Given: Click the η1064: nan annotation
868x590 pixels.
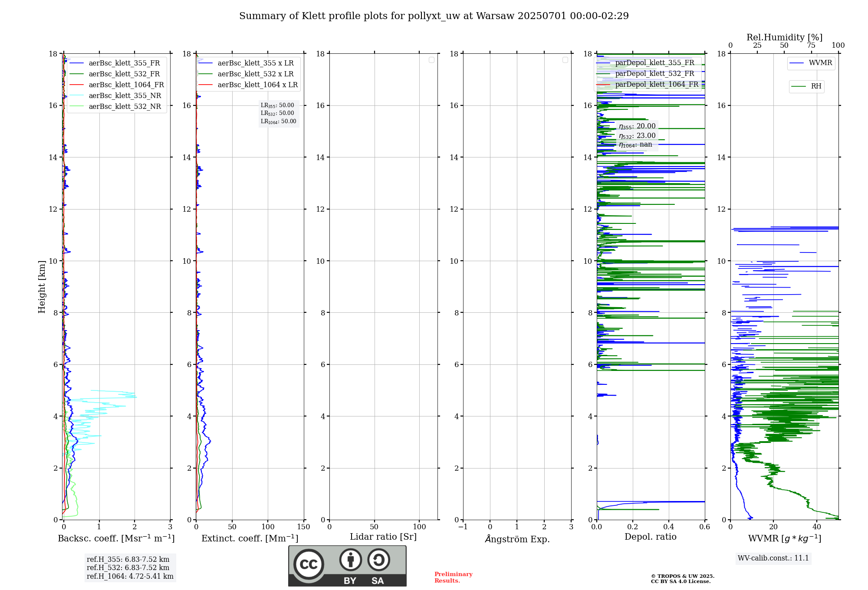Looking at the screenshot, I should coord(635,145).
